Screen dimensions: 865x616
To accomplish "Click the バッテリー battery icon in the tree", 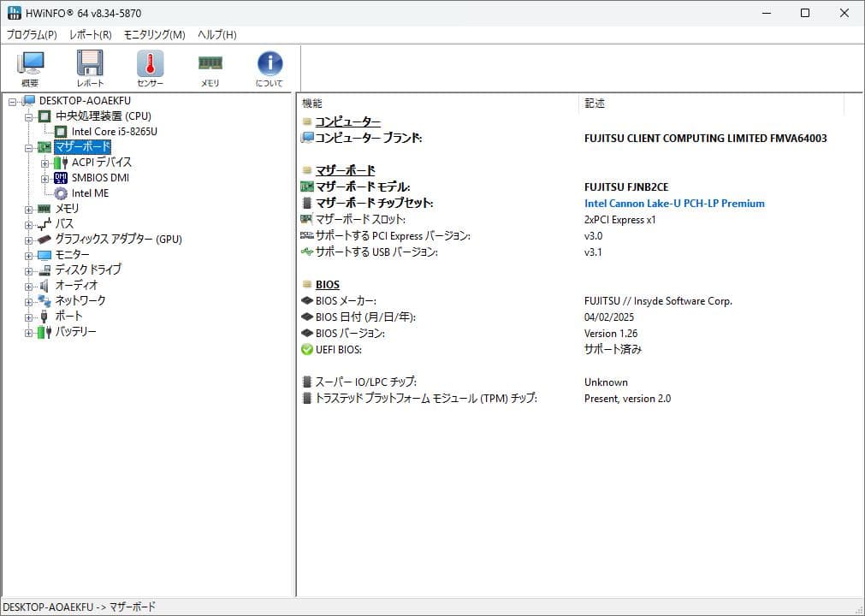I will (x=44, y=332).
